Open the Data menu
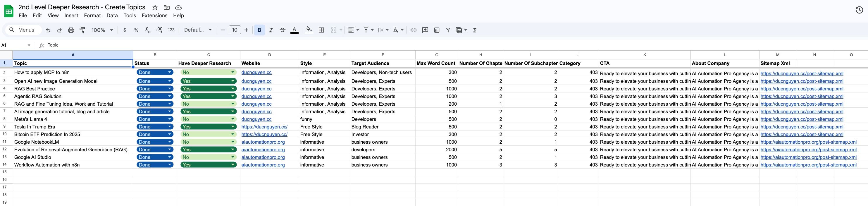868x206 pixels. (112, 16)
